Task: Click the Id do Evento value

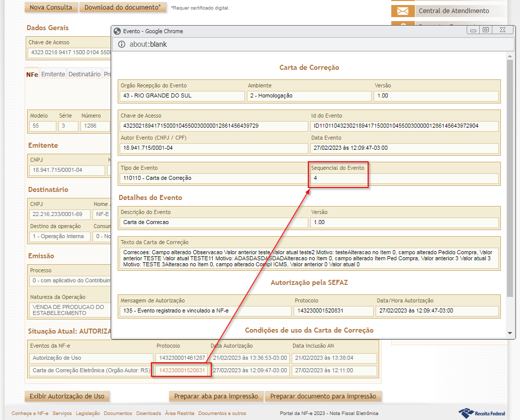Action: 404,126
